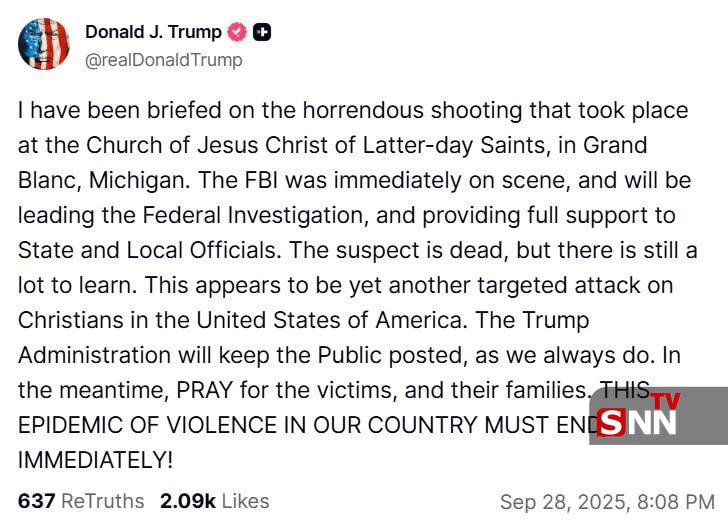Click the red verified checkmark badge
The image size is (728, 526).
[x=237, y=32]
